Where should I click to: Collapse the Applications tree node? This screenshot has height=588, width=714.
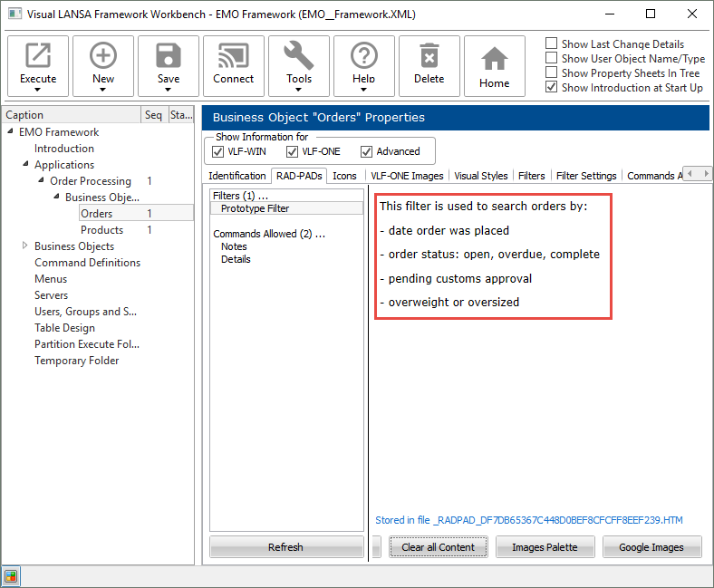[25, 163]
